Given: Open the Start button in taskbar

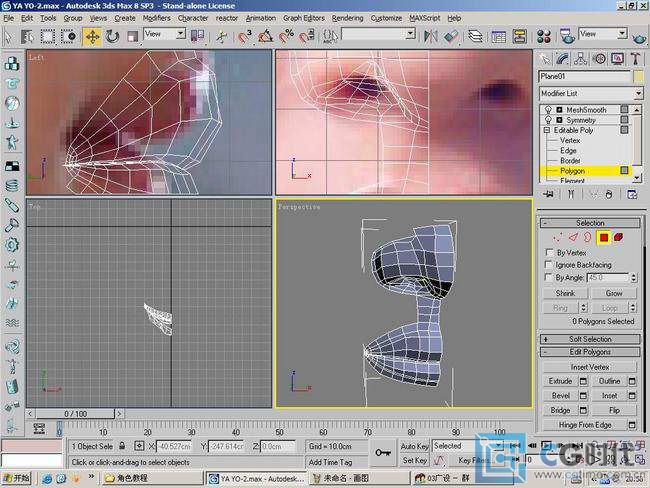Looking at the screenshot, I should coord(17,478).
